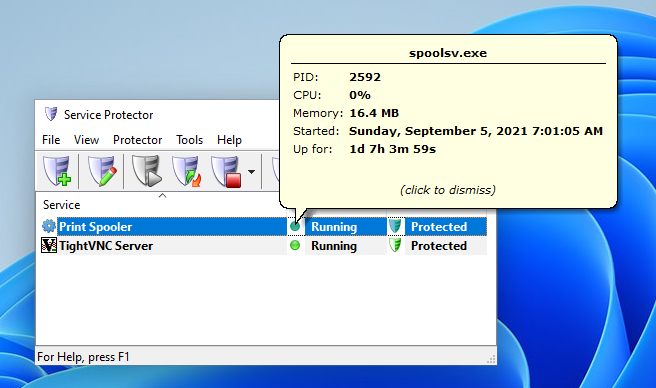Click the spoolsv.exe tooltip title
Image resolution: width=656 pixels, height=388 pixels.
(x=448, y=53)
